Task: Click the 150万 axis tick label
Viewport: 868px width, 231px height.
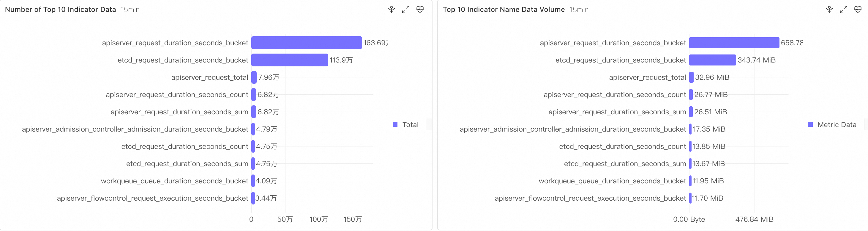Action: pos(352,219)
